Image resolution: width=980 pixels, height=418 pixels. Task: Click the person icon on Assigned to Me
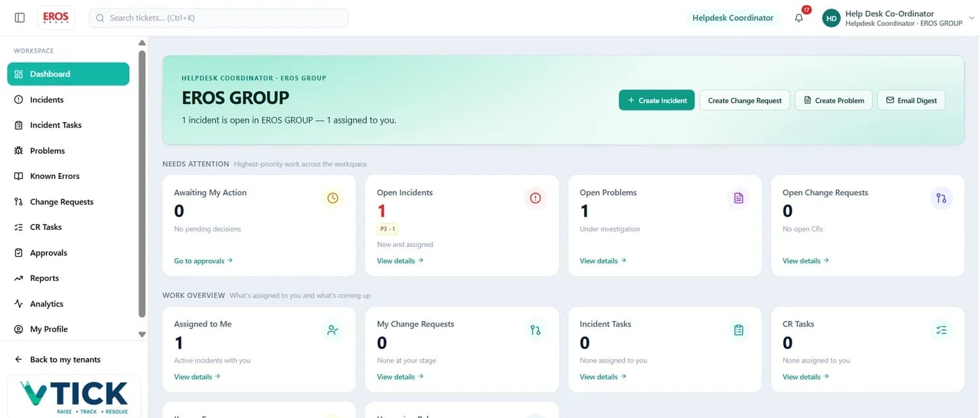click(x=333, y=330)
